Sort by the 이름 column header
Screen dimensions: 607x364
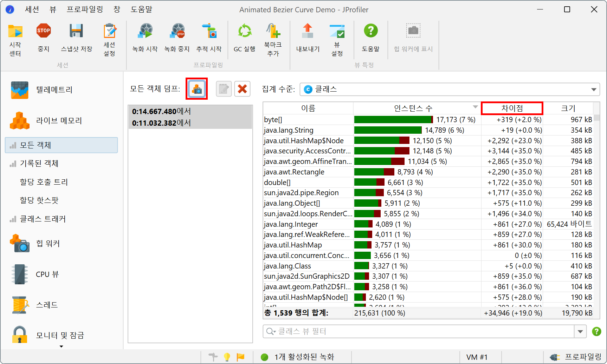coord(308,108)
